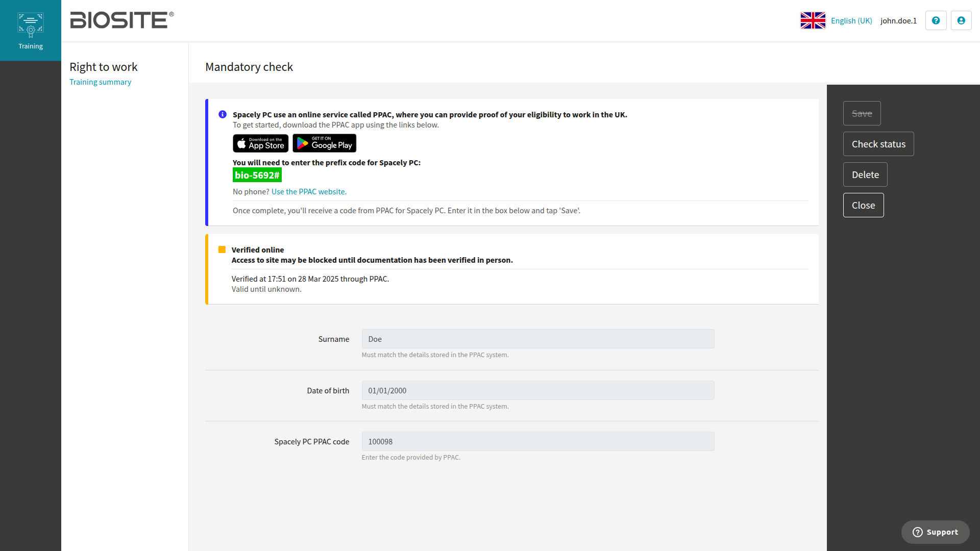Open Training summary link
The width and height of the screenshot is (980, 551).
(x=100, y=82)
